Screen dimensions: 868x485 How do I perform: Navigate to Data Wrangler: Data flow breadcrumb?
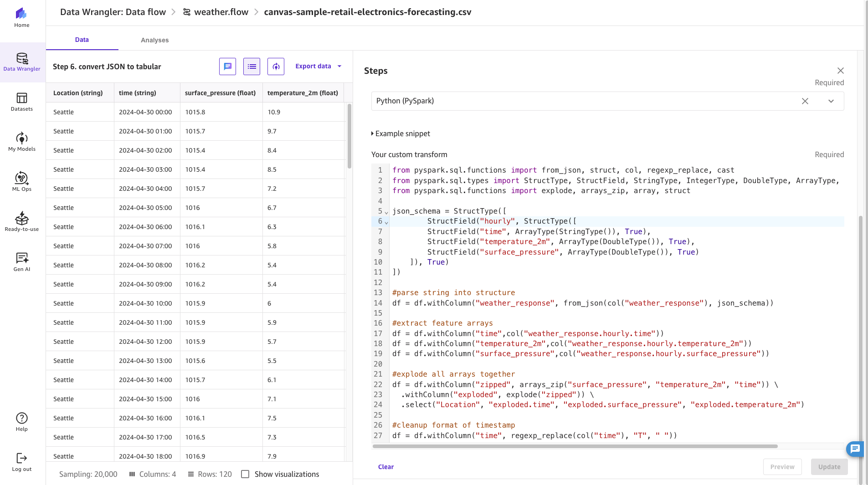point(113,12)
